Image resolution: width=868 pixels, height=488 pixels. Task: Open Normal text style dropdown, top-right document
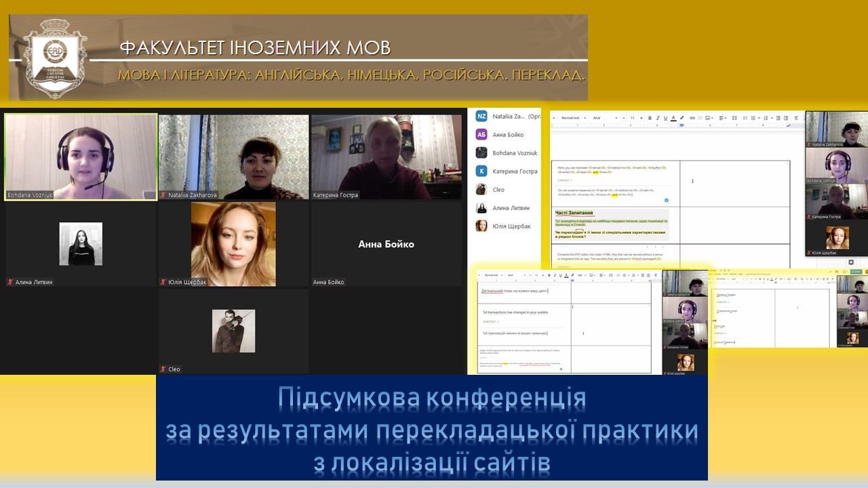click(x=574, y=118)
